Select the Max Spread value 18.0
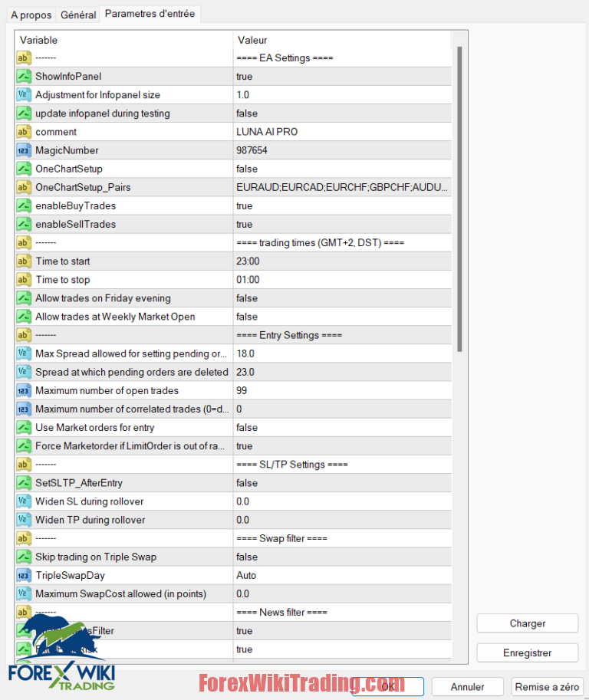Image resolution: width=589 pixels, height=700 pixels. 343,353
